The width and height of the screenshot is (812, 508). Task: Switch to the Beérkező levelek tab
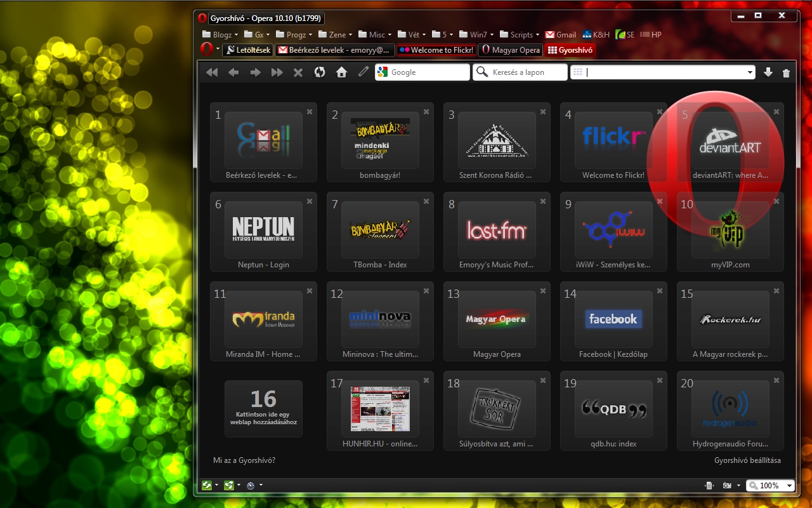334,50
